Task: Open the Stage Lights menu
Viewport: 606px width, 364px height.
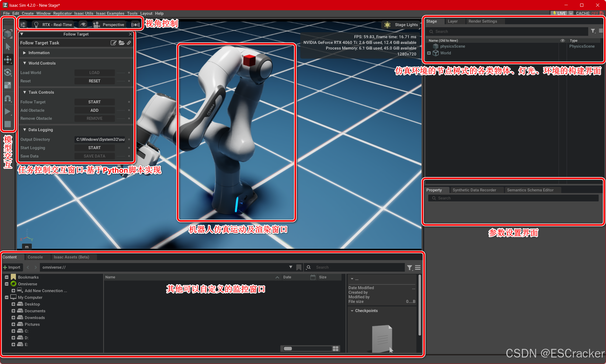Action: (401, 25)
